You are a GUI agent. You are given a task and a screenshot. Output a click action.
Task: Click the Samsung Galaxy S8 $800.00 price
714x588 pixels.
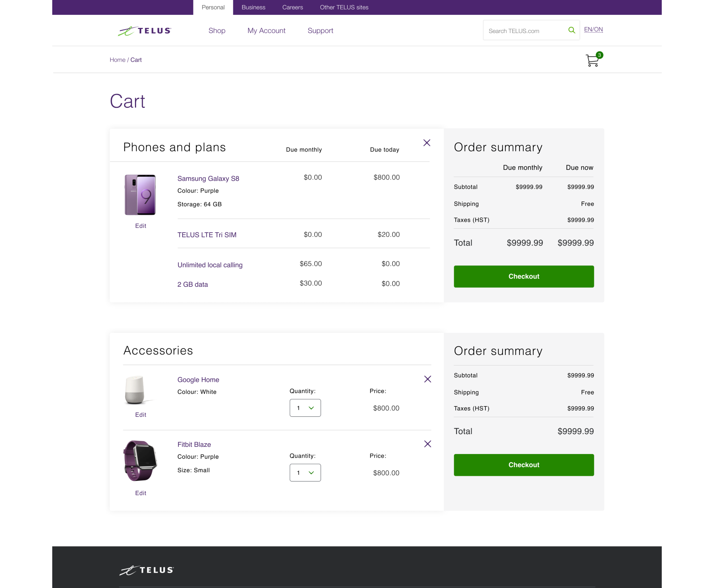pyautogui.click(x=386, y=177)
